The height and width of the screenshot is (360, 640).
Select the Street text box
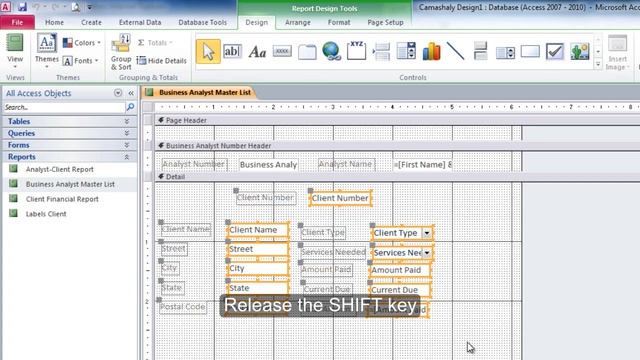(258, 249)
